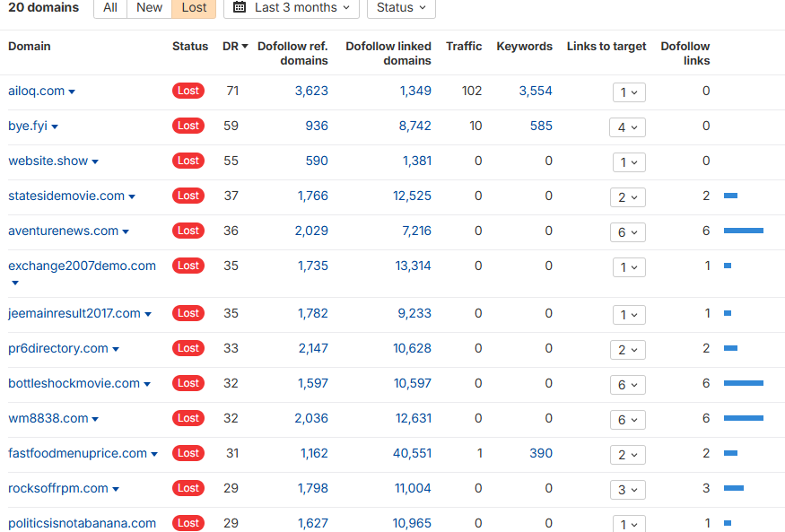
Task: Click the caret under exchange2007demo.com
Action: (x=14, y=283)
